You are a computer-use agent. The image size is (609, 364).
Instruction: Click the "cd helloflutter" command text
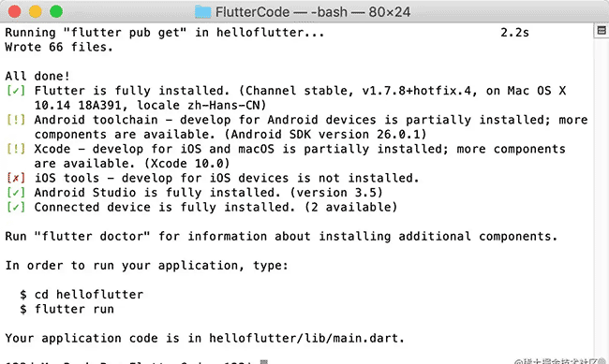tap(89, 295)
